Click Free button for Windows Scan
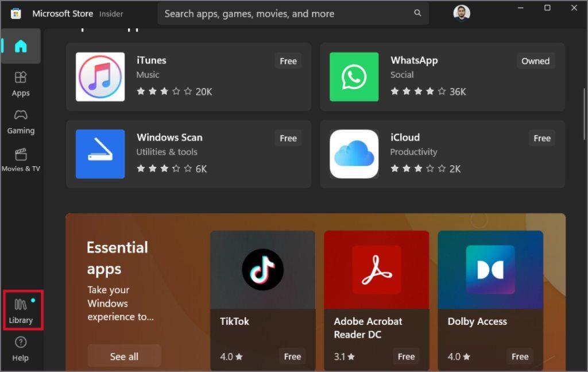Screen dimensions: 588x372 point(288,138)
